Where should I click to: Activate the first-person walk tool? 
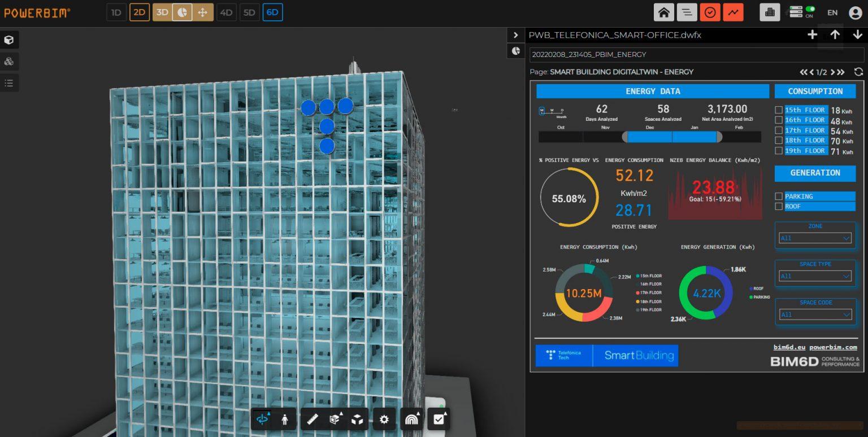coord(285,419)
